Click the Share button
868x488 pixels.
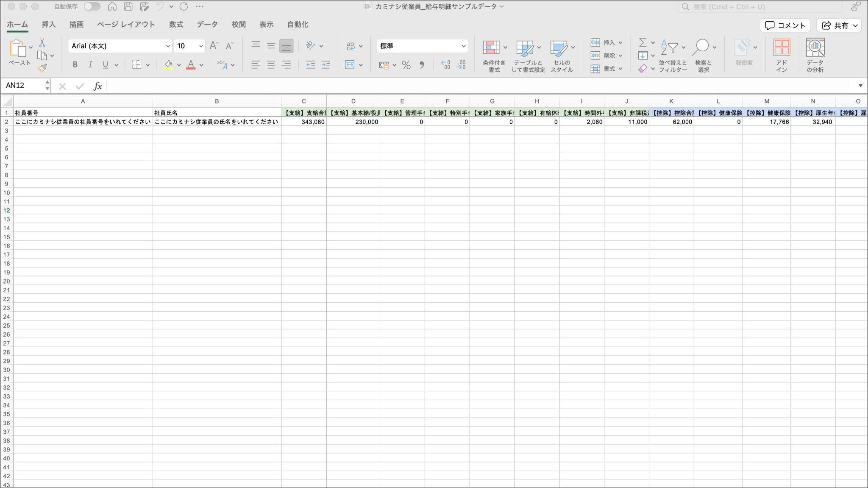(x=838, y=25)
